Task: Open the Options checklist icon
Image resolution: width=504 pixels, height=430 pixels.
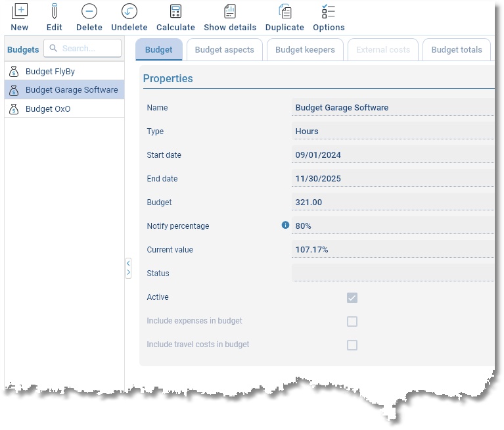Action: [x=329, y=12]
